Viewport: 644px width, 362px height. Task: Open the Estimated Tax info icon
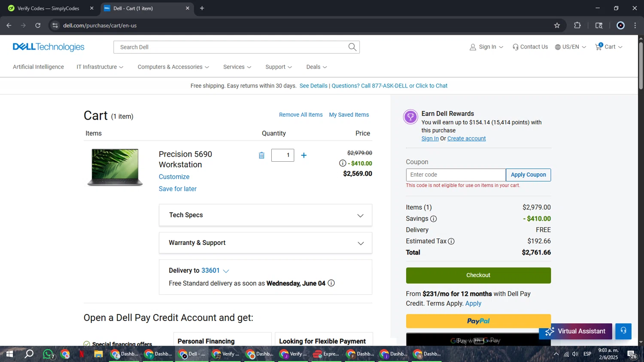451,241
